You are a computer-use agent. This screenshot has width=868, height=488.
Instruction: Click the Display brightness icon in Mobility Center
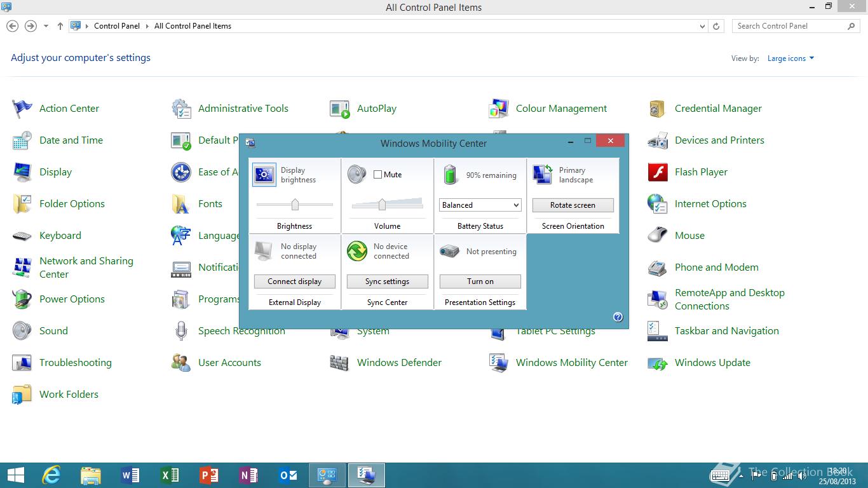(264, 174)
